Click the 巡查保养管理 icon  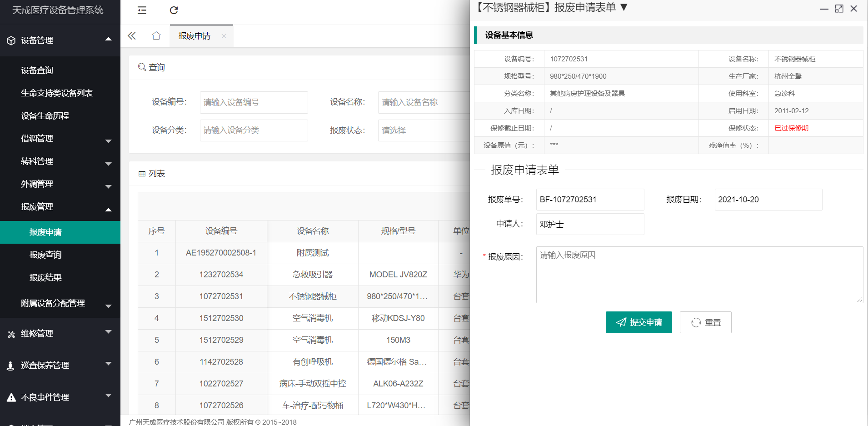click(x=11, y=366)
